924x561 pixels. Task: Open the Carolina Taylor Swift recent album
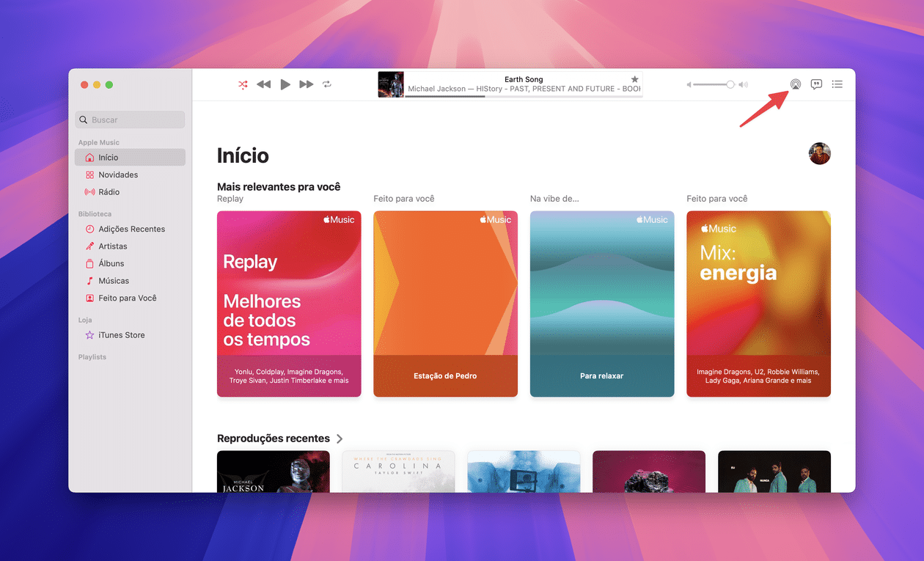click(x=398, y=472)
